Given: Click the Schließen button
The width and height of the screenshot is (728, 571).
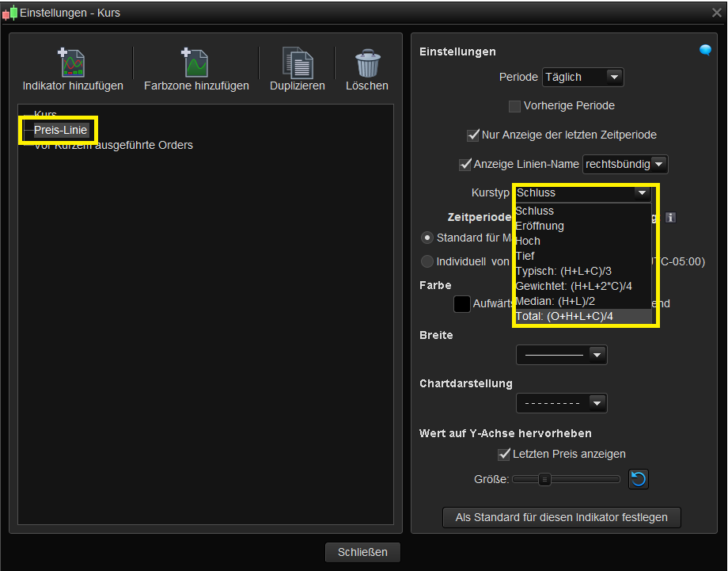Looking at the screenshot, I should pyautogui.click(x=362, y=553).
